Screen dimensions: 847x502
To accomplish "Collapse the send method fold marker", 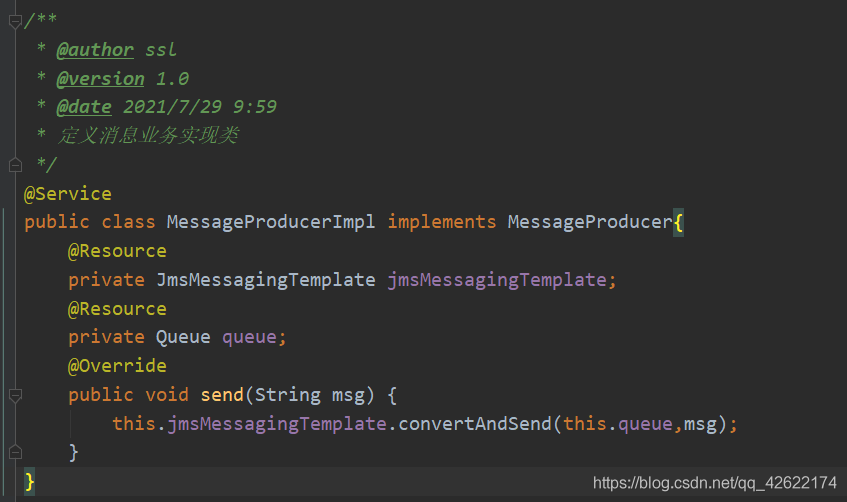I will [x=14, y=394].
